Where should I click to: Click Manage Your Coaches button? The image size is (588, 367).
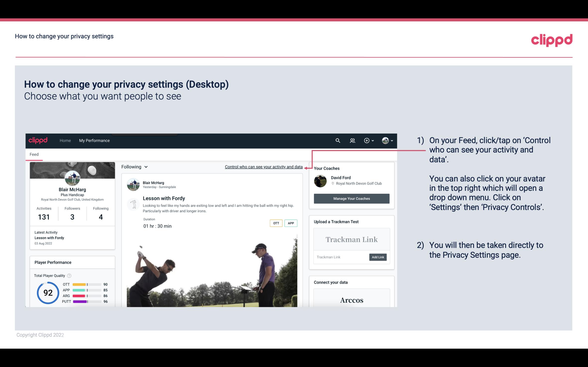click(x=351, y=198)
